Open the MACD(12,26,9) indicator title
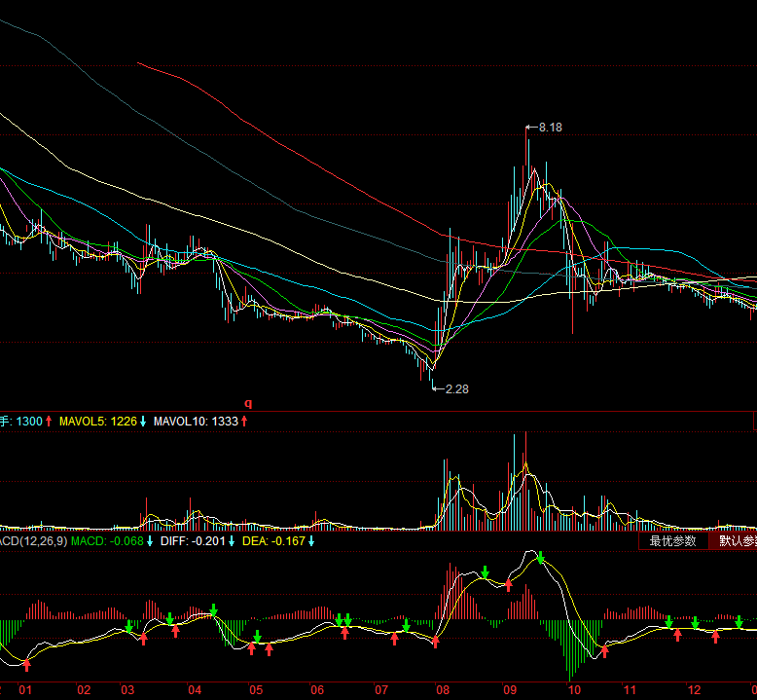The width and height of the screenshot is (757, 700). (x=33, y=540)
